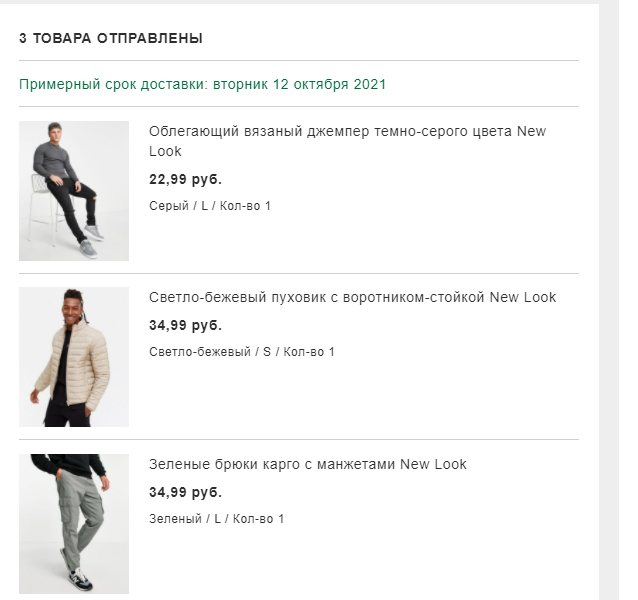
Task: Select the 'Светло-бежевый' color label under the puffer price
Action: 200,352
